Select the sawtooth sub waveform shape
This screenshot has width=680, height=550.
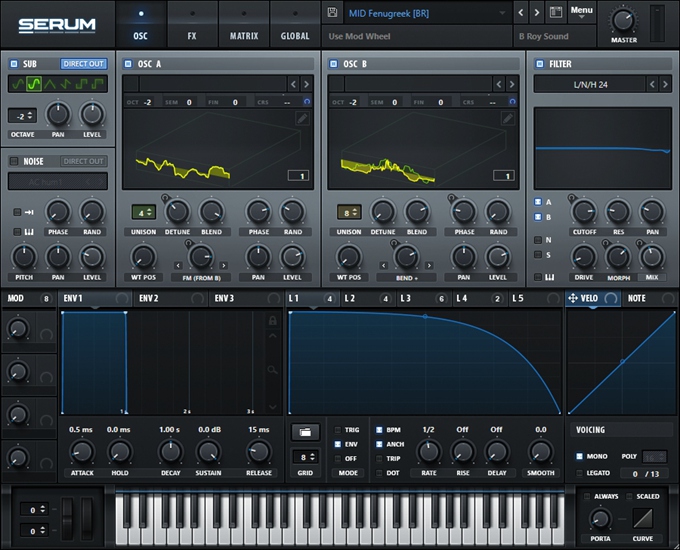(66, 84)
